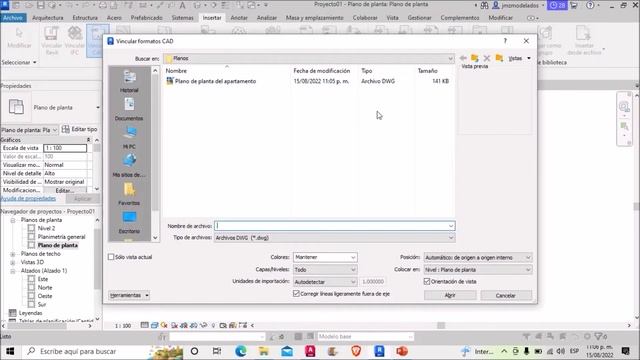Click Aplicar button in properties panel
Image resolution: width=640 pixels, height=360 pixels.
[83, 198]
